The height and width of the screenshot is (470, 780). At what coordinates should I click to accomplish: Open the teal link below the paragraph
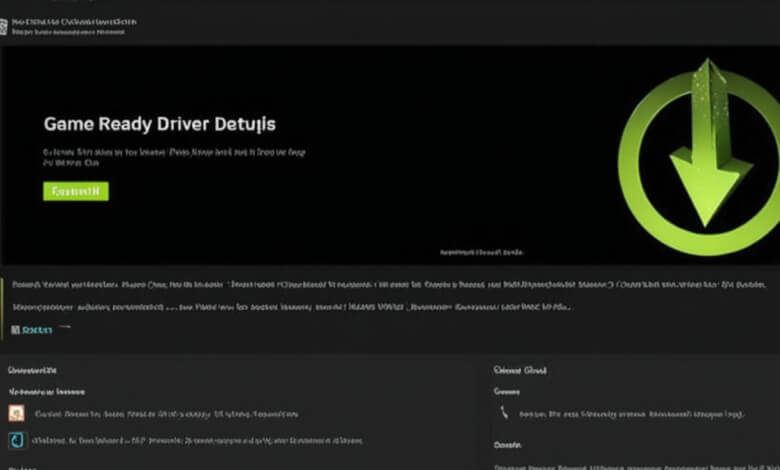37,330
